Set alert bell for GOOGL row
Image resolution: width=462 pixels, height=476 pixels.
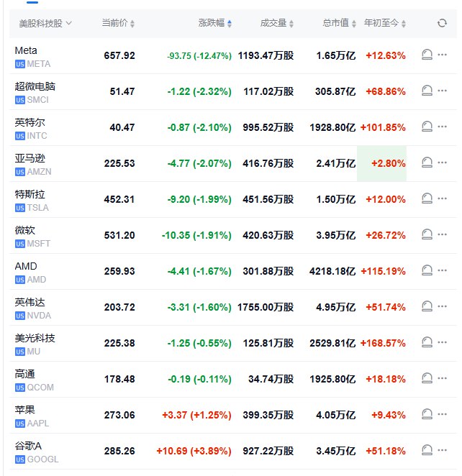tap(427, 450)
